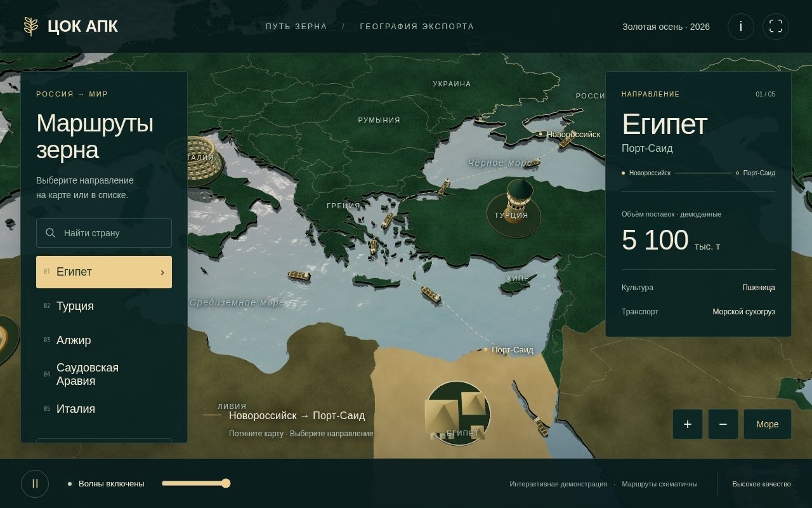The height and width of the screenshot is (508, 812).
Task: Click the 'Украина' country label on map
Action: pos(452,84)
